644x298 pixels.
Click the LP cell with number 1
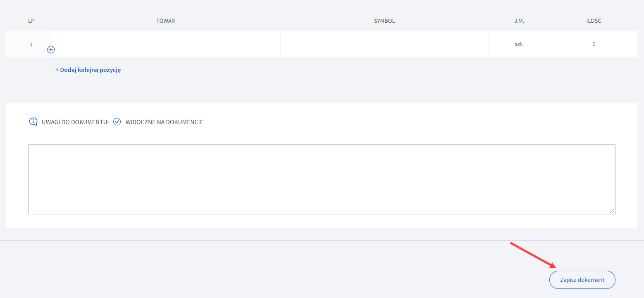pyautogui.click(x=31, y=44)
